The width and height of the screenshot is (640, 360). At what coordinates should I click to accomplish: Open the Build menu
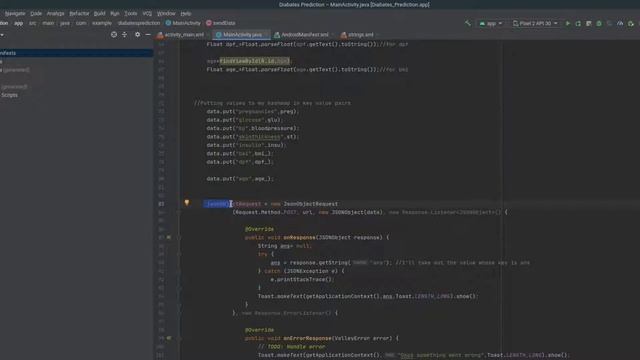[x=100, y=13]
